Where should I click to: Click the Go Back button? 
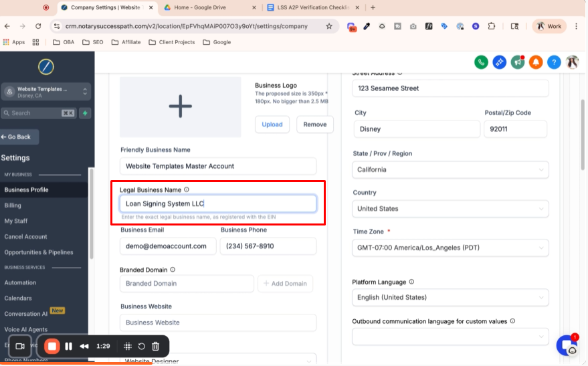pyautogui.click(x=19, y=137)
